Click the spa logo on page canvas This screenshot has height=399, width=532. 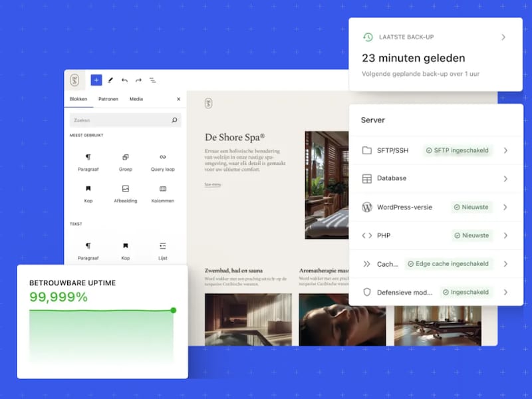click(x=209, y=103)
